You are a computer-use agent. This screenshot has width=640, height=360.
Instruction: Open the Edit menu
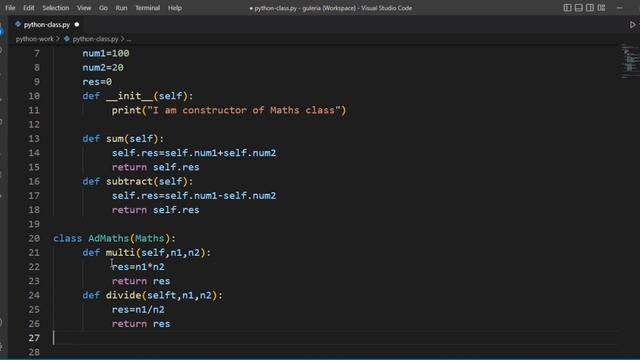pos(29,8)
